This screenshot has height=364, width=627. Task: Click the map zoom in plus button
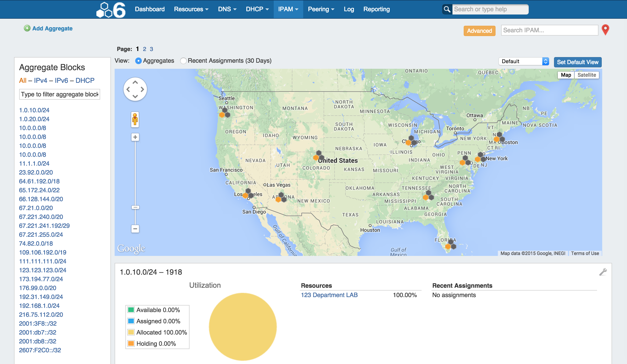[x=135, y=137]
